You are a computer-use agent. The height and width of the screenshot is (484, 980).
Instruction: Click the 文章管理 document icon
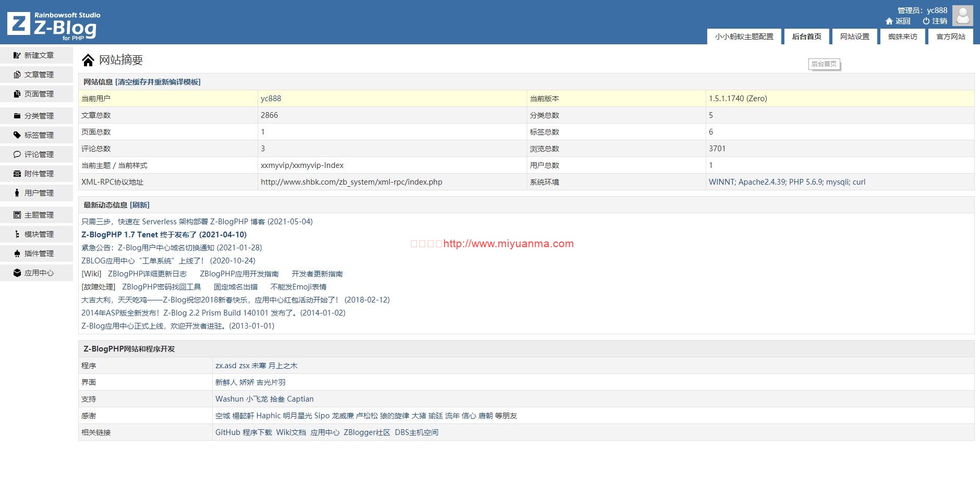coord(17,75)
